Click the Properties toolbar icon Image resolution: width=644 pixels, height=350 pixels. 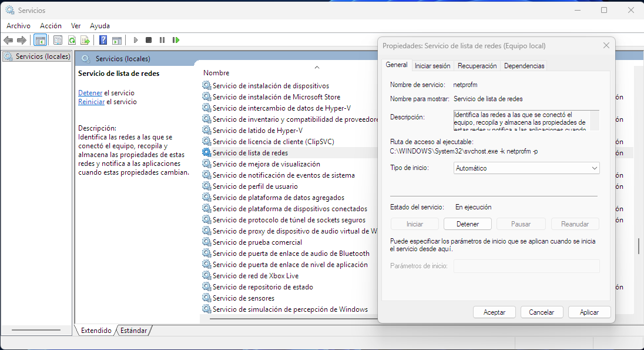coord(58,40)
